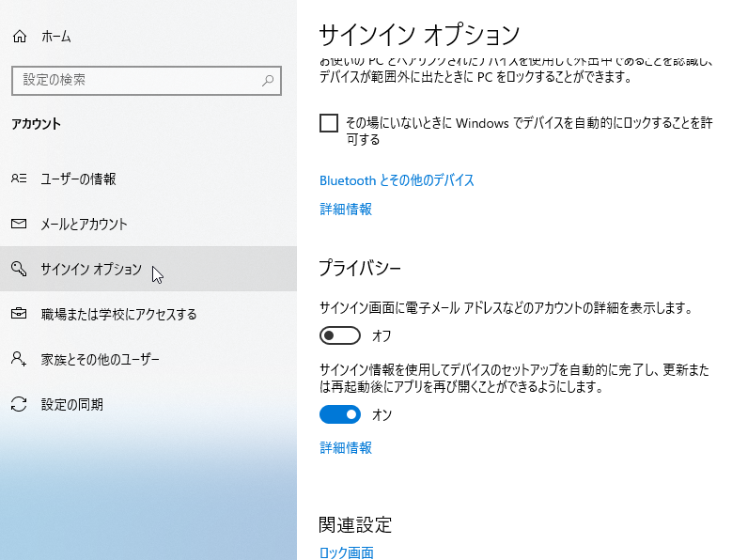
Task: Click the search magnifier icon
Action: click(x=268, y=81)
